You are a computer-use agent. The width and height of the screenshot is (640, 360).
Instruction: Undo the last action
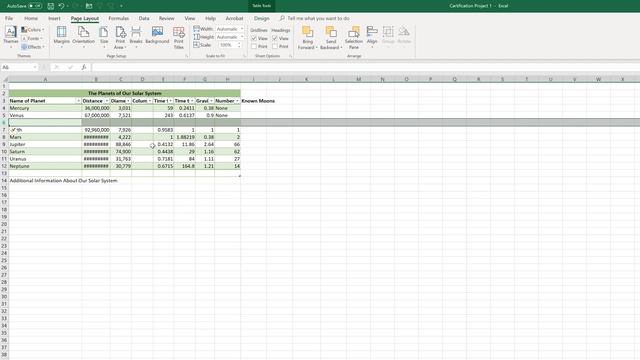[x=61, y=6]
